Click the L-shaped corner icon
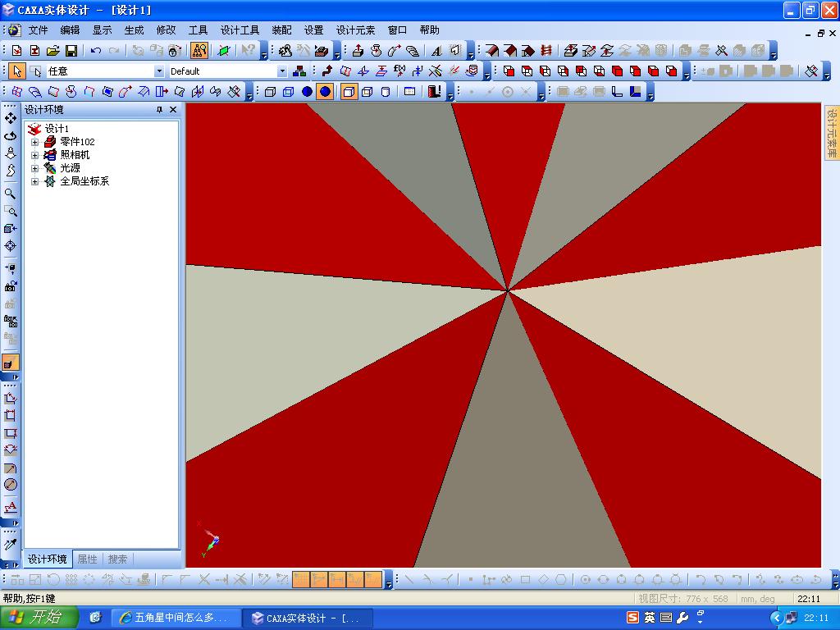840x630 pixels. [x=617, y=92]
